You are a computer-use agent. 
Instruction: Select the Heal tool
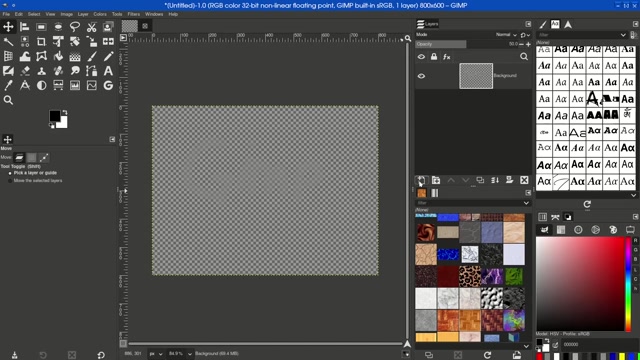point(58,71)
